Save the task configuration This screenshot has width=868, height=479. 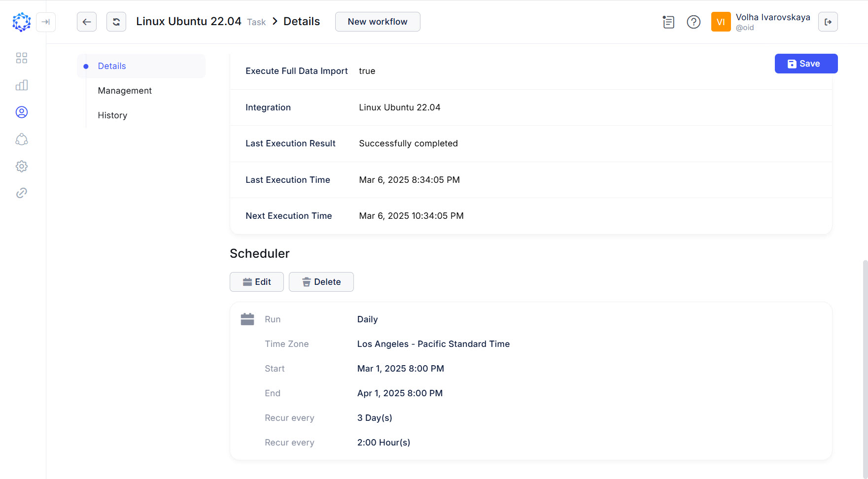click(806, 63)
